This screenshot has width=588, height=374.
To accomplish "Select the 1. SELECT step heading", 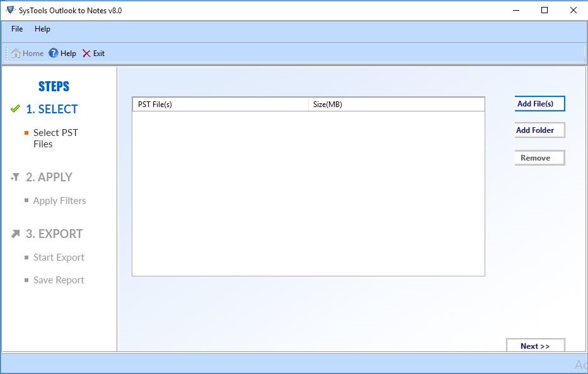I will coord(52,109).
